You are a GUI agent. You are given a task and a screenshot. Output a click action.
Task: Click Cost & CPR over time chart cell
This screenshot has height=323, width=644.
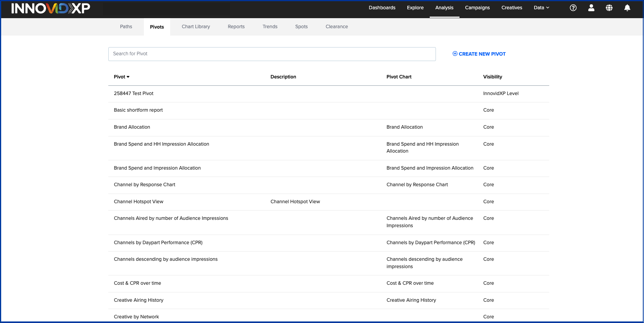coord(410,283)
